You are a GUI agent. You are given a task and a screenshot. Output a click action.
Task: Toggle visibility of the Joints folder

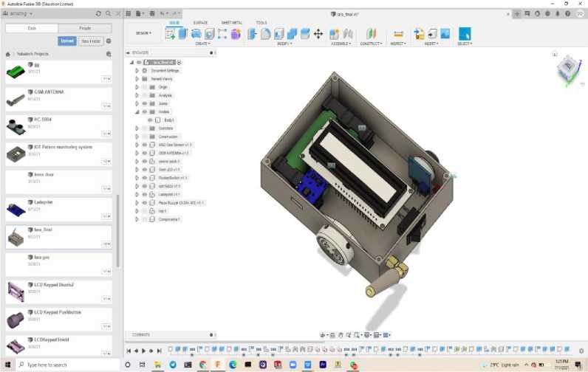144,103
